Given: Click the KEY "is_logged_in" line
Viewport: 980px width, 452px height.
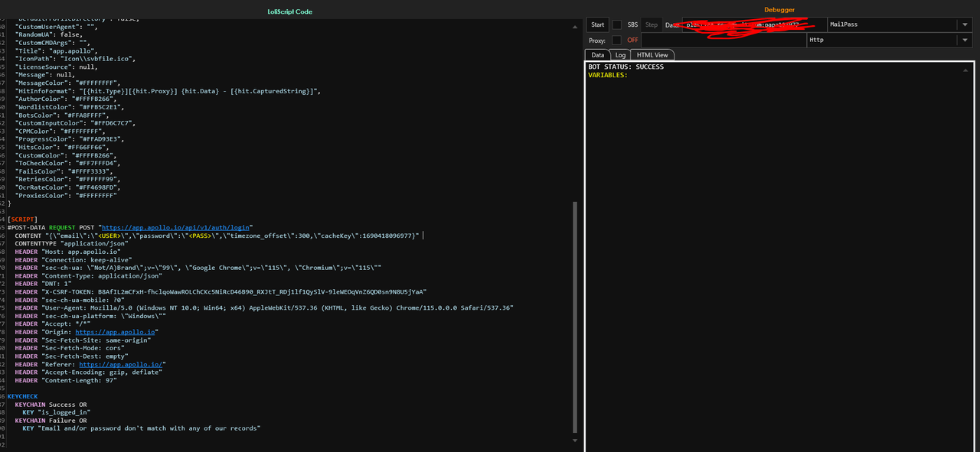Looking at the screenshot, I should pos(56,413).
